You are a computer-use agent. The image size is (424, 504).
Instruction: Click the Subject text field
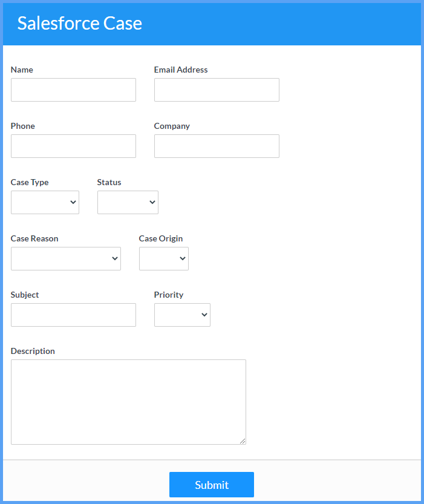coord(73,315)
